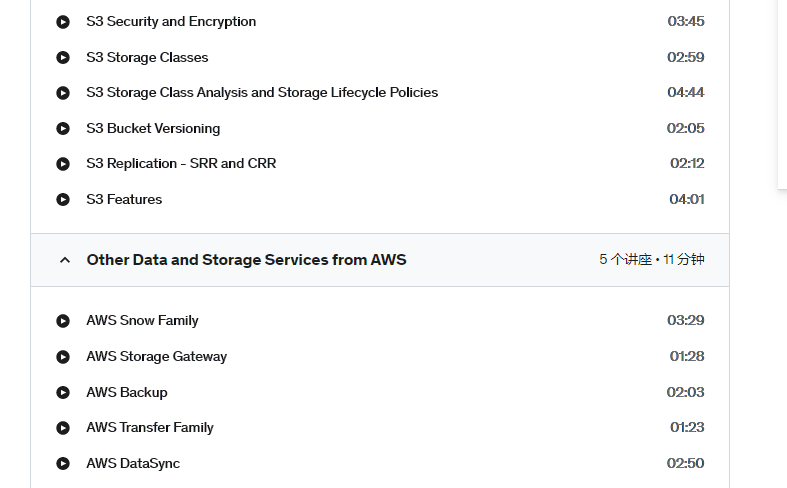This screenshot has width=787, height=488.
Task: Open S3 Storage Class Analysis lecture title
Action: click(x=262, y=93)
